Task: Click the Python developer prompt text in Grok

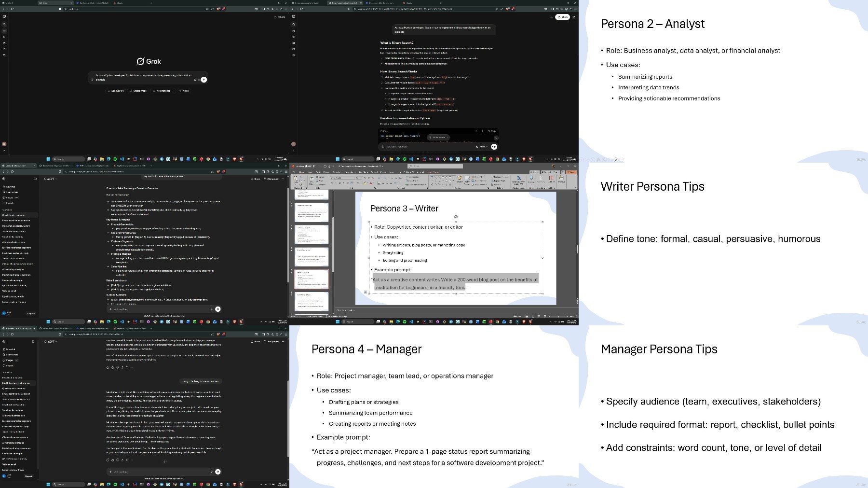Action: [x=143, y=77]
